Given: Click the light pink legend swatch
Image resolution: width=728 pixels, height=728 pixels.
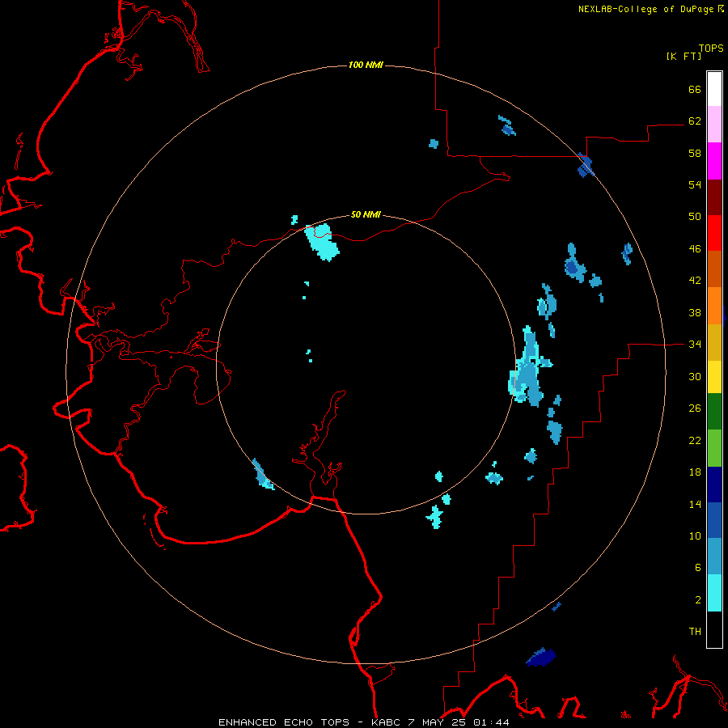Looking at the screenshot, I should [714, 124].
